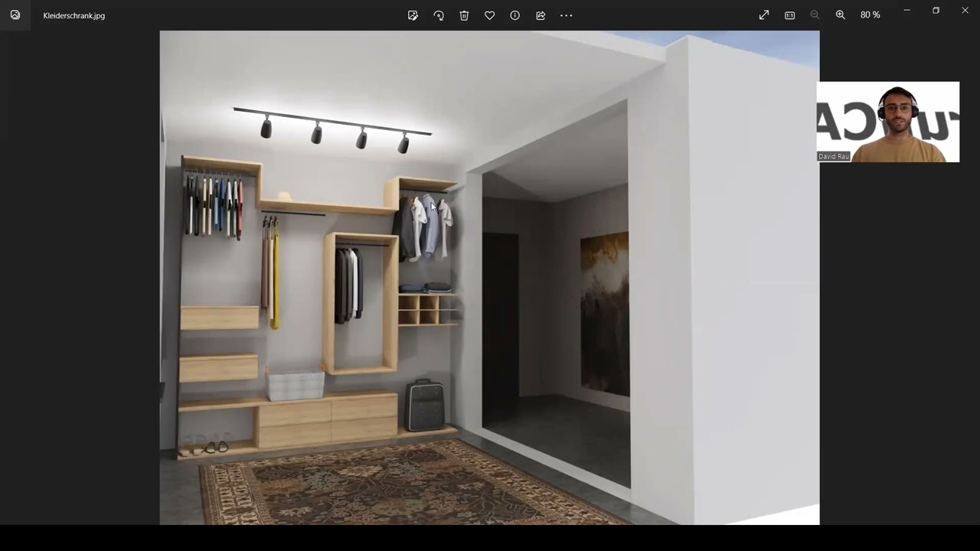The height and width of the screenshot is (551, 980).
Task: Restore down the Photos window
Action: click(936, 11)
